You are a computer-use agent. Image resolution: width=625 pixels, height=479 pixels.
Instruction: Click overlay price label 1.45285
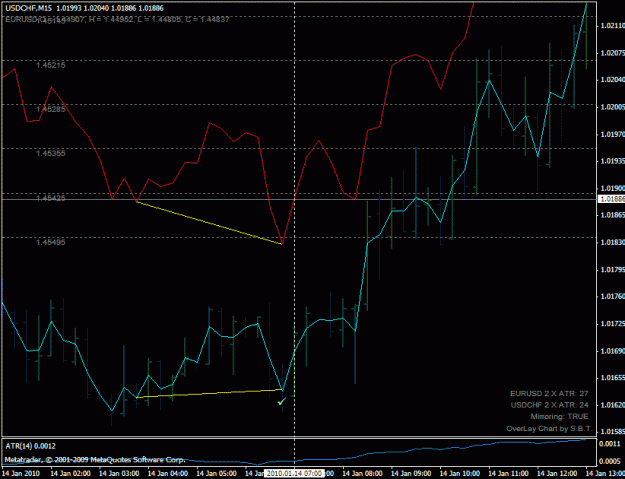51,109
